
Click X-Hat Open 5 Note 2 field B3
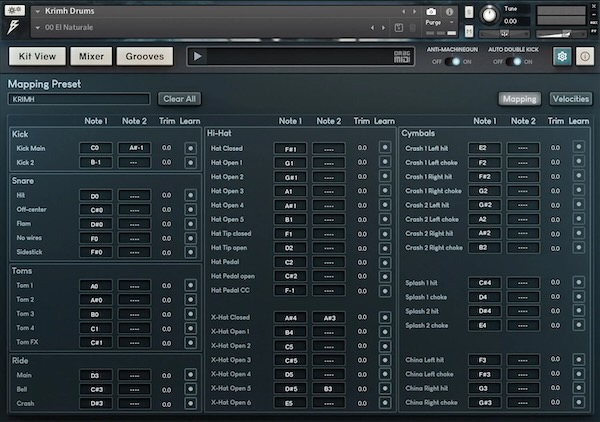click(x=329, y=389)
